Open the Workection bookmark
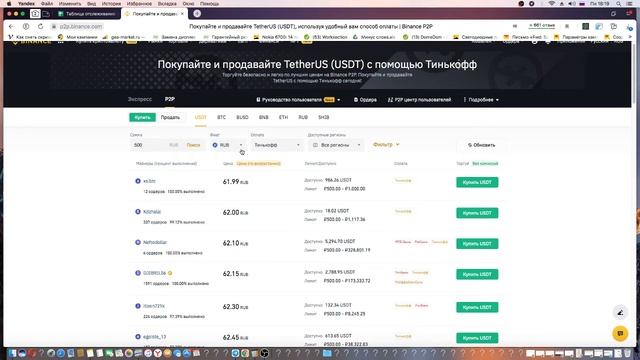 (327, 37)
